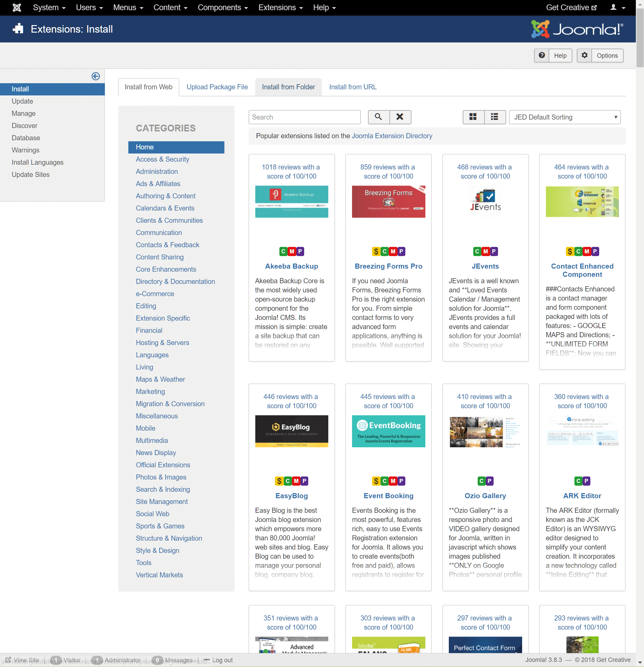Viewport: 644px width, 667px height.
Task: Click Perfect Contact Form thumbnail
Action: click(485, 645)
